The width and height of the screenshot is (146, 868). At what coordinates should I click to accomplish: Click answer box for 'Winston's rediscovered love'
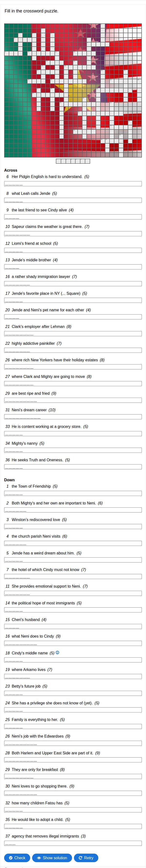73,526
